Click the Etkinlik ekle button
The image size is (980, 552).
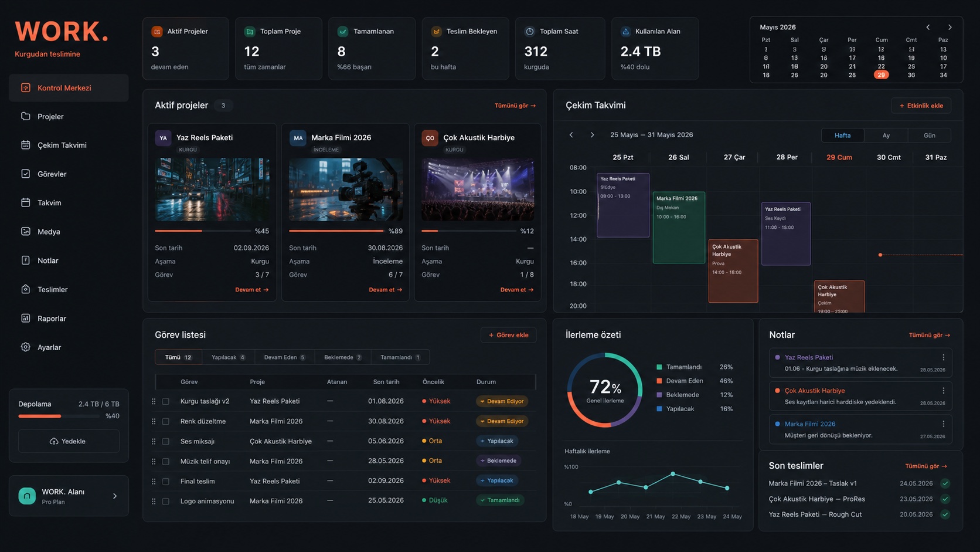(x=921, y=106)
